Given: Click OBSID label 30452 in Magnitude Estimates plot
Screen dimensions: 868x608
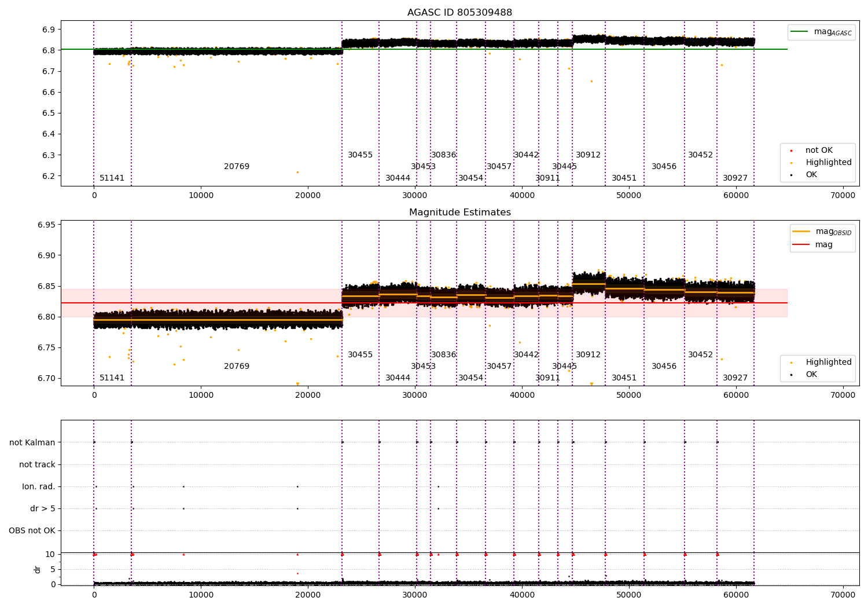Looking at the screenshot, I should 700,355.
